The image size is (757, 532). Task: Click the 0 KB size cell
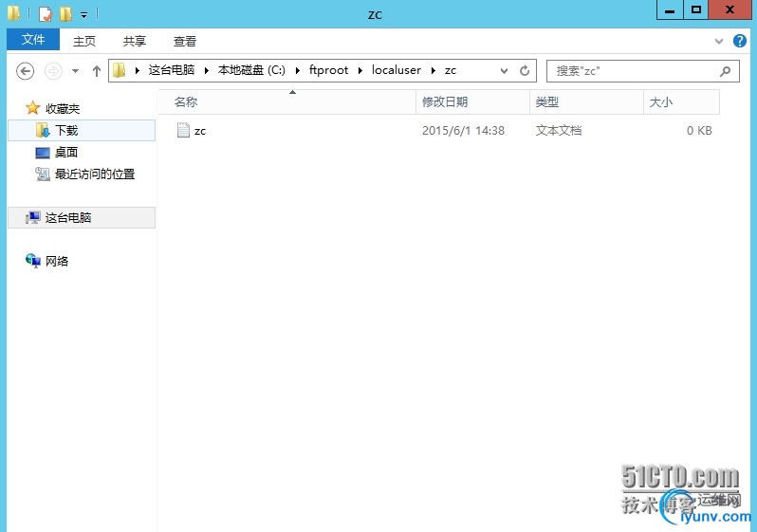pos(699,131)
